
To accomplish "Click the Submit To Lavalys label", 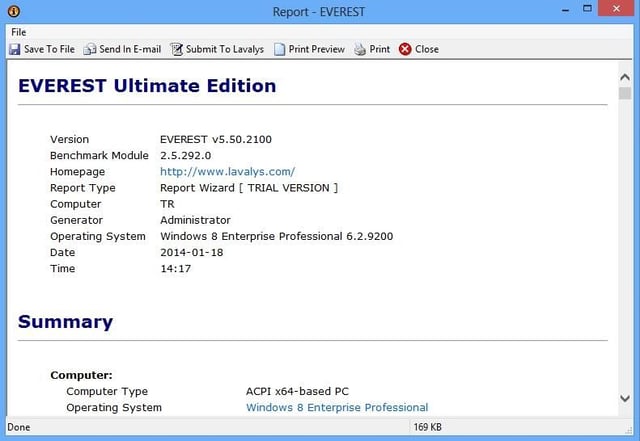I will pos(225,49).
